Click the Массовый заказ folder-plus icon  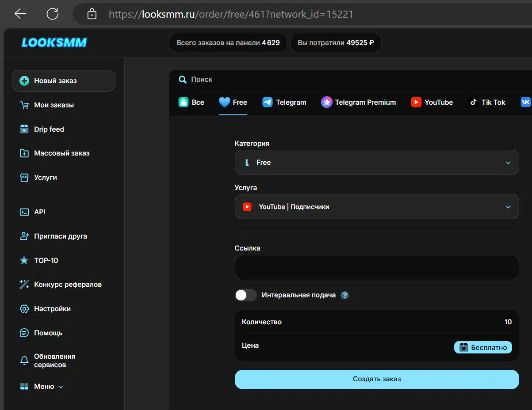point(25,153)
